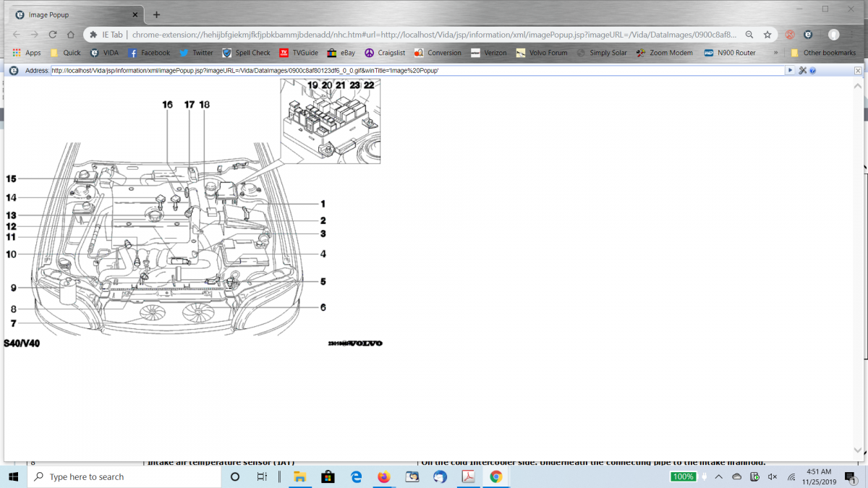Bookmark this page with the star icon
Viewport: 868px width, 488px height.
pos(767,35)
